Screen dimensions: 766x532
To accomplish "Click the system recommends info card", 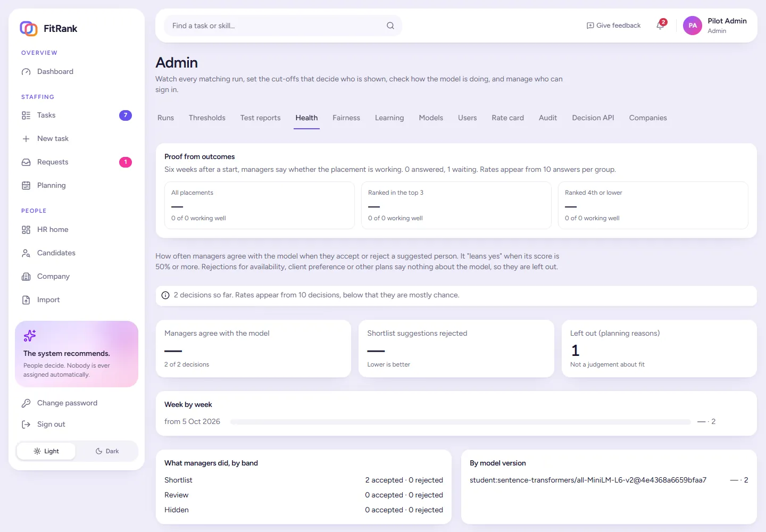I will (x=77, y=354).
